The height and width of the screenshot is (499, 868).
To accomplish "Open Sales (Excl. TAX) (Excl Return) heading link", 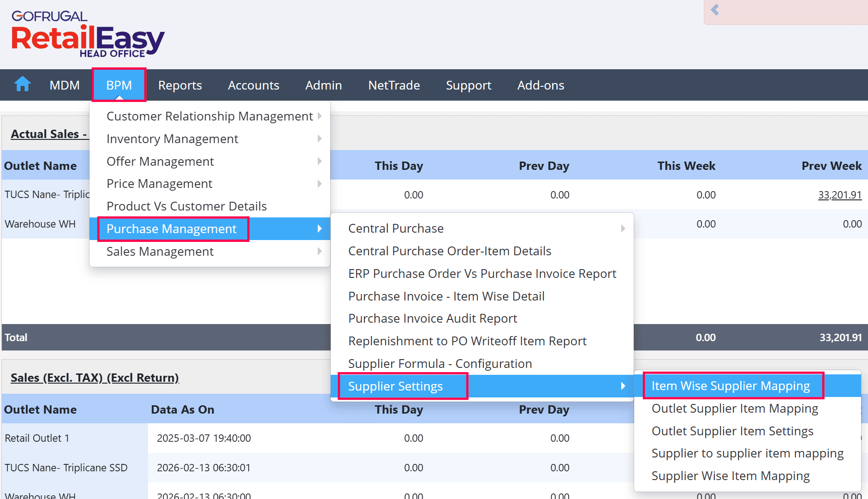I will coord(95,378).
